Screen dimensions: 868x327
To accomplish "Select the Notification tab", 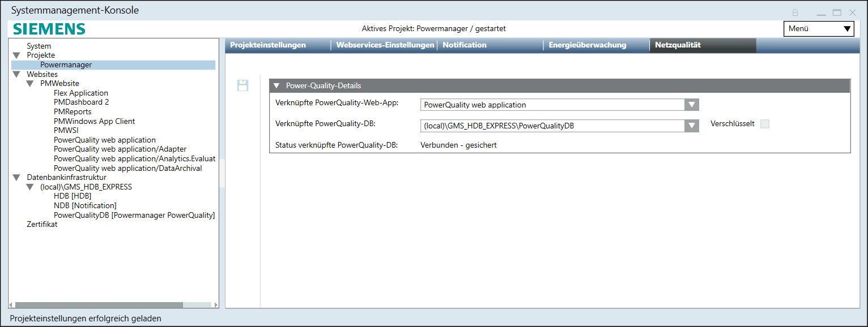I will pyautogui.click(x=464, y=45).
